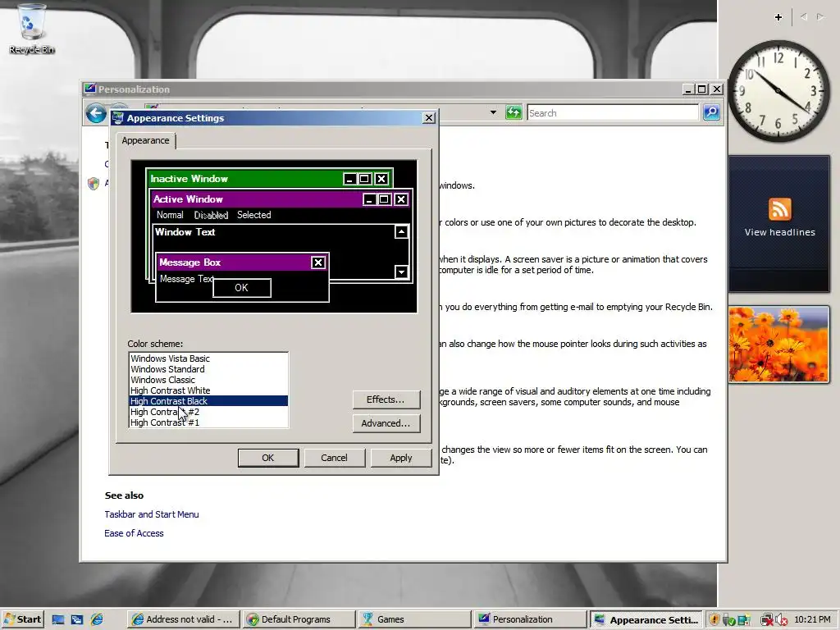The width and height of the screenshot is (840, 630).
Task: Click the magnifier search button
Action: tap(711, 112)
